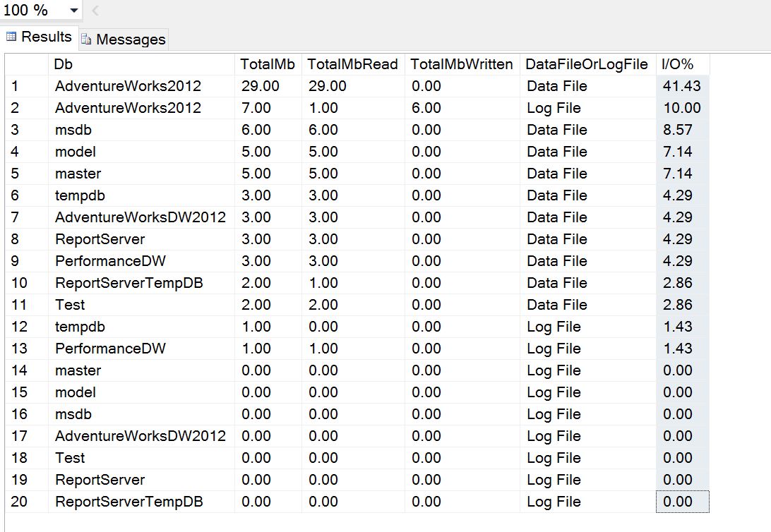Click the model cell in row 4
The image size is (771, 532).
[x=142, y=152]
